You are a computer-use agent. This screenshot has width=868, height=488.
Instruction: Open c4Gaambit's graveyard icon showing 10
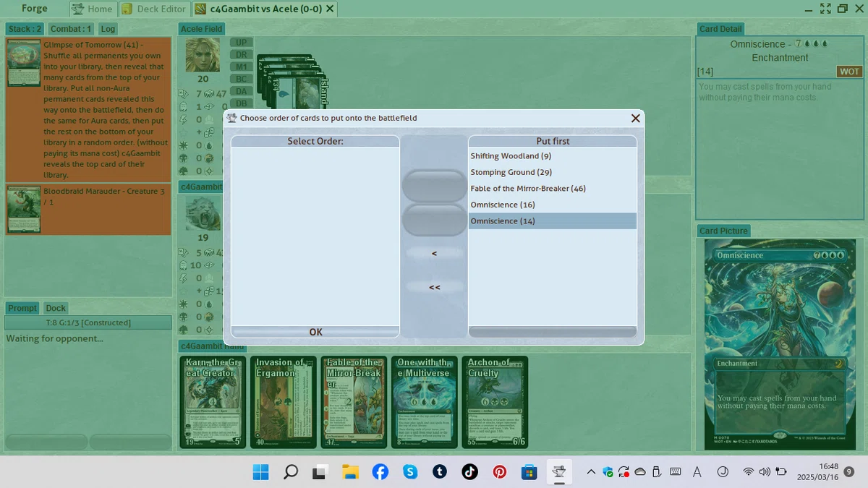(x=184, y=265)
